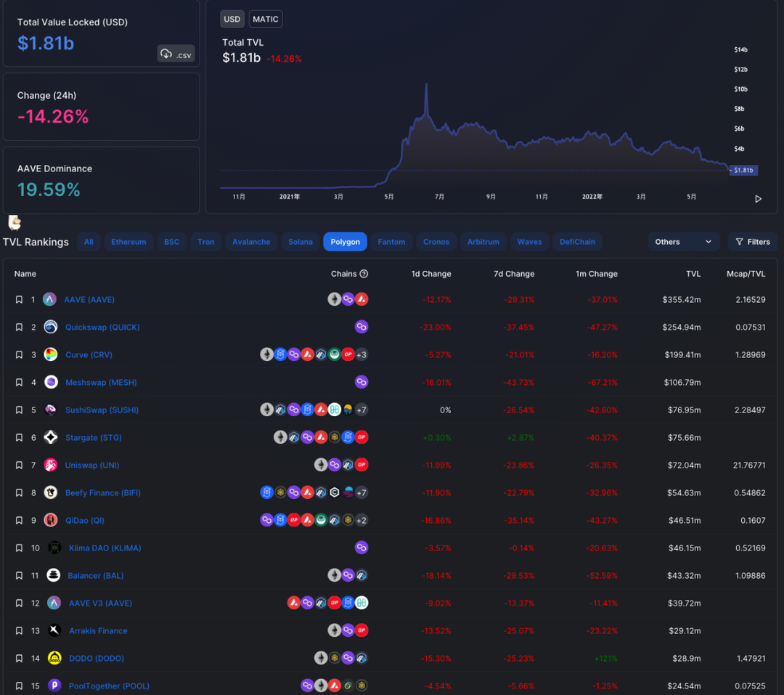Open the Others chain dropdown
The width and height of the screenshot is (784, 695).
[x=683, y=242]
